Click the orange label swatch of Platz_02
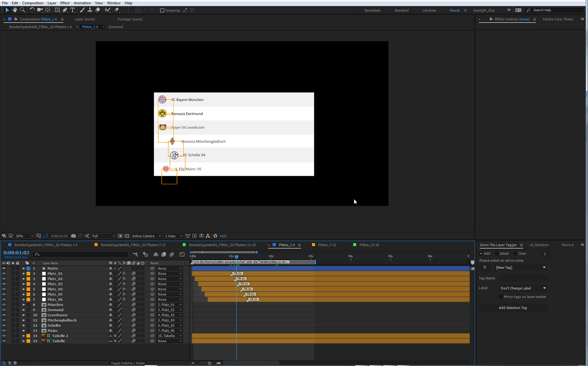Viewport: 588px width, 366px height. click(28, 279)
